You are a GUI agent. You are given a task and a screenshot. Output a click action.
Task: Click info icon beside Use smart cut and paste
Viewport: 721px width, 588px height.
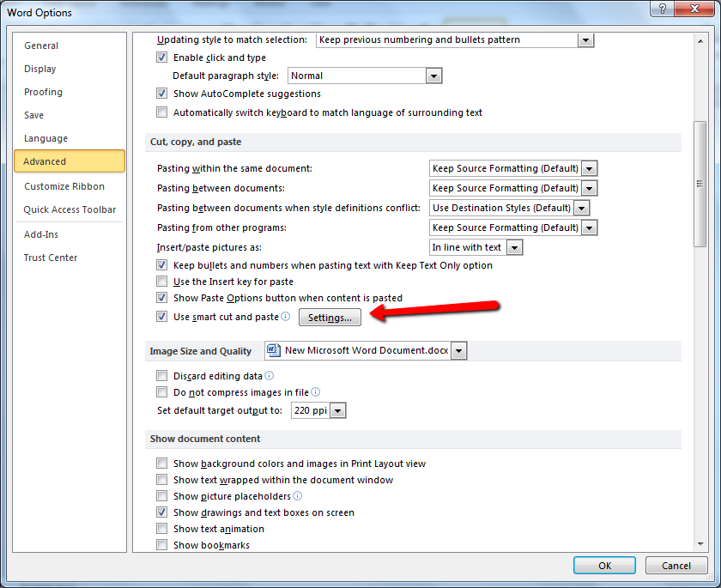[x=286, y=317]
